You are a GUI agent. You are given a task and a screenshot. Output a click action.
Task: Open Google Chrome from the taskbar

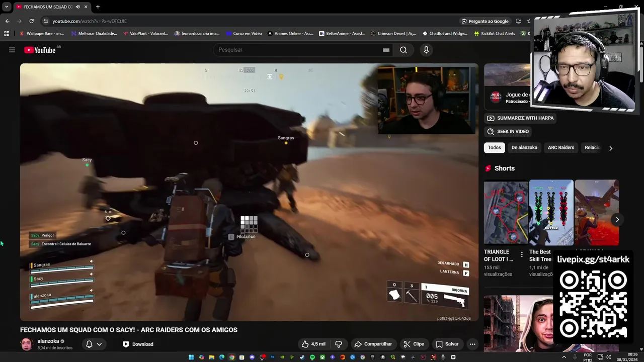point(231,357)
